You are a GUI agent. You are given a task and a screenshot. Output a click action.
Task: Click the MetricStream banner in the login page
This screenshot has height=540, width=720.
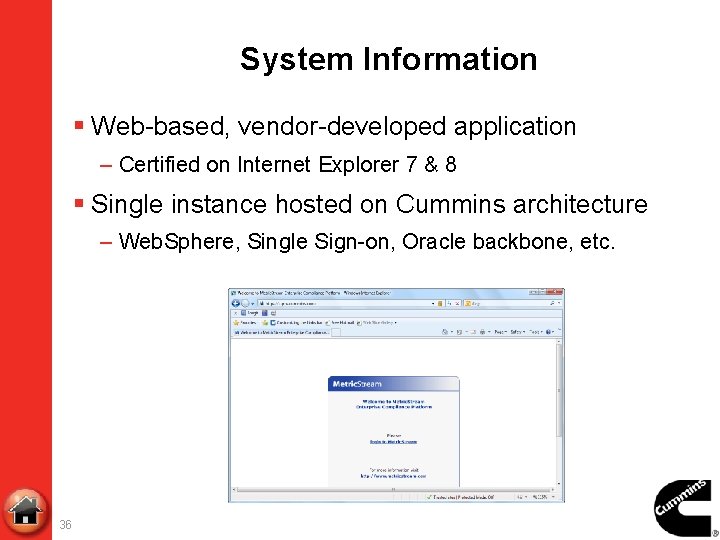click(x=394, y=384)
